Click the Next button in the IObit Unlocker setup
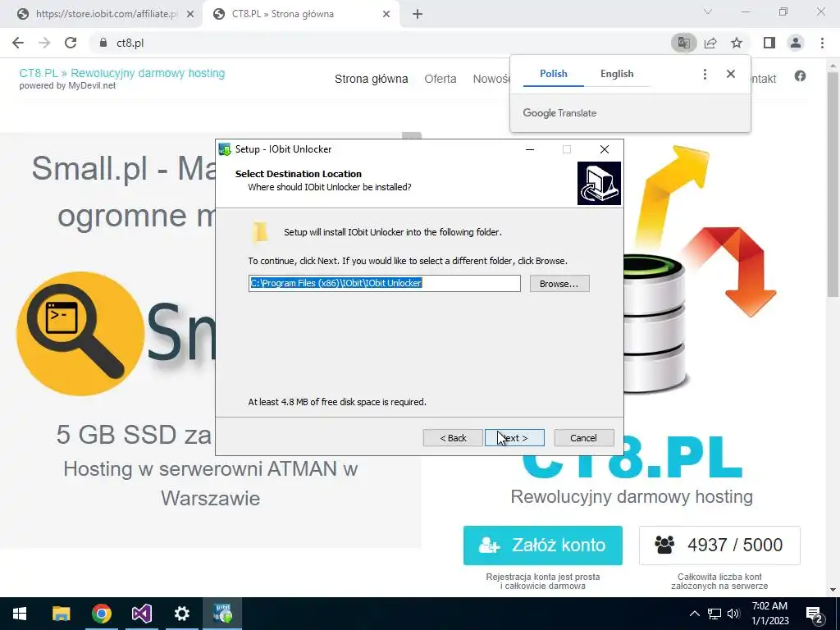Viewport: 840px width, 630px height. click(x=514, y=438)
